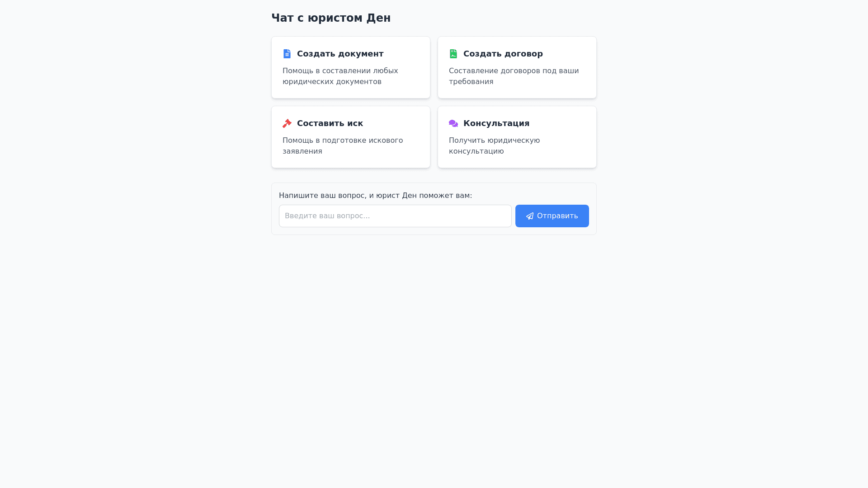Click the red gavel icon

(287, 123)
